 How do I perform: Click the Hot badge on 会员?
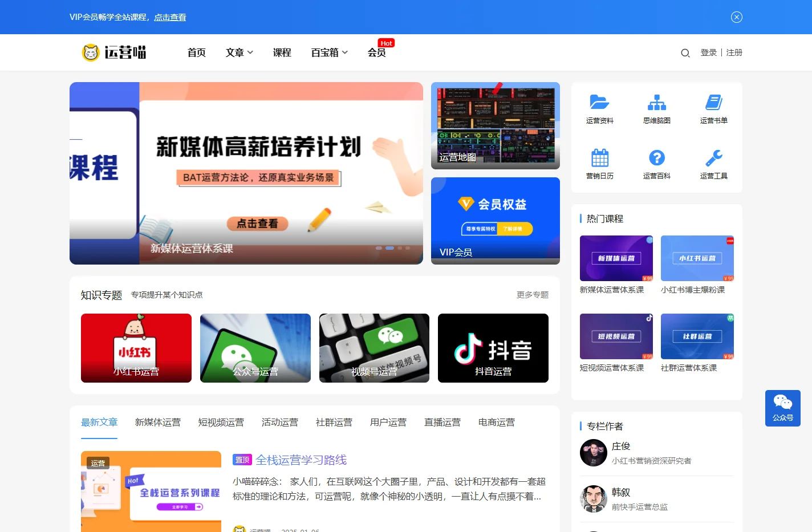click(386, 43)
